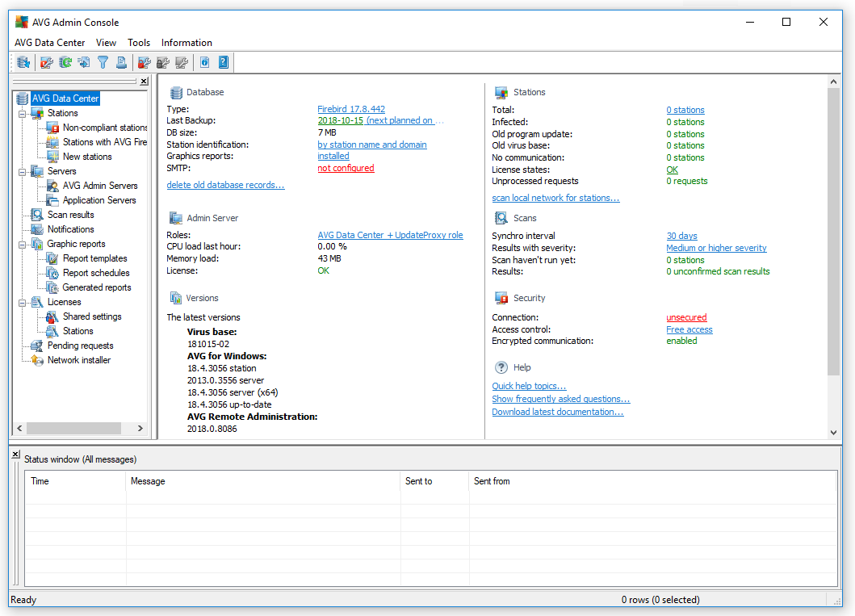Screen dimensions: 855x616
Task: Click the Scans section magnifier icon
Action: 501,218
